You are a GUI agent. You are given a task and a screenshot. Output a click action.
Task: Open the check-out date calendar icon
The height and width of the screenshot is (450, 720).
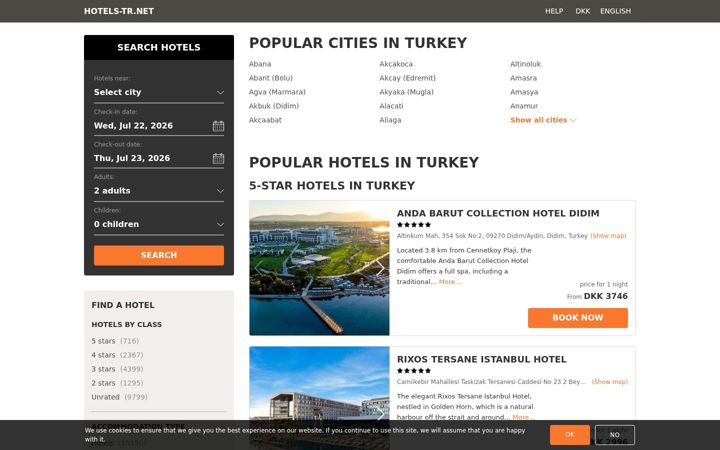[x=218, y=158]
